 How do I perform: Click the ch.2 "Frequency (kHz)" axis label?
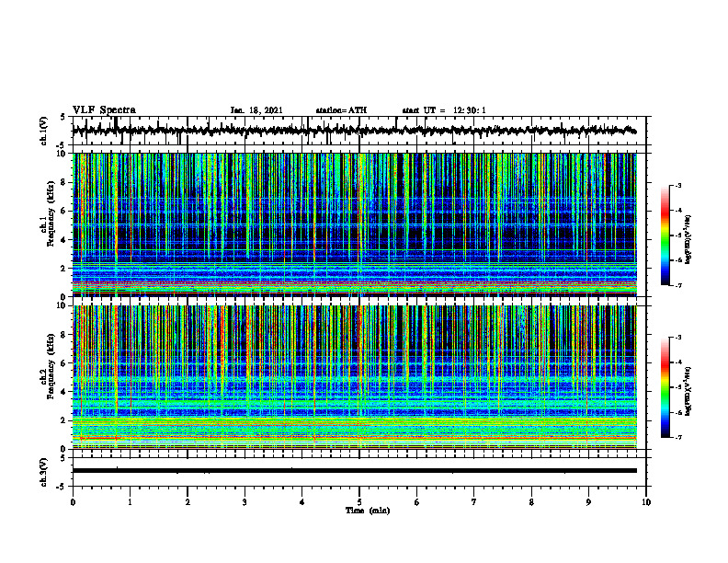tap(51, 366)
